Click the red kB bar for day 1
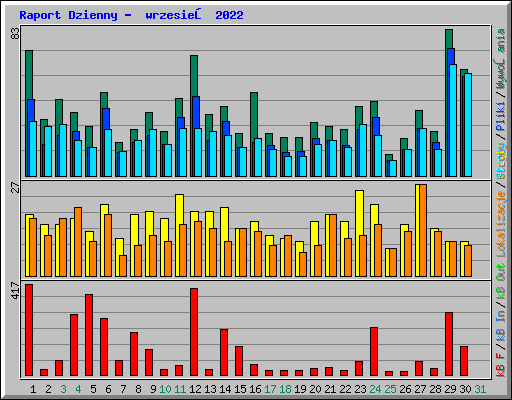This screenshot has width=512, height=400. 29,330
